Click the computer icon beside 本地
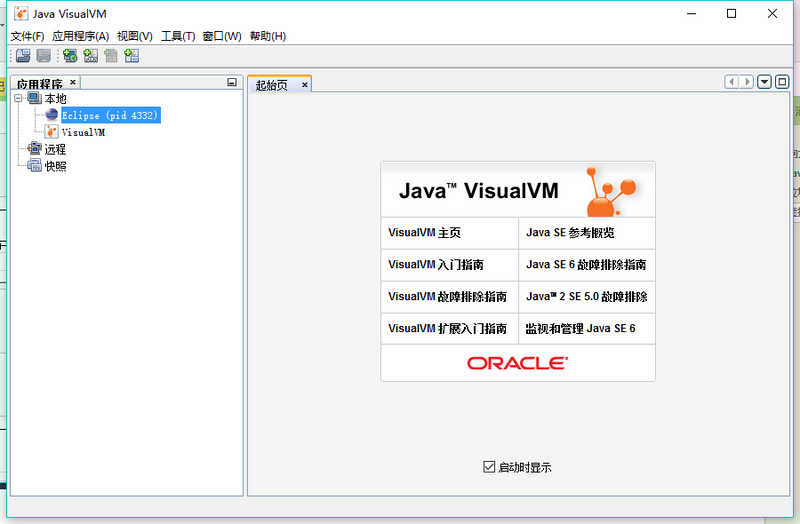This screenshot has height=524, width=800. [35, 98]
